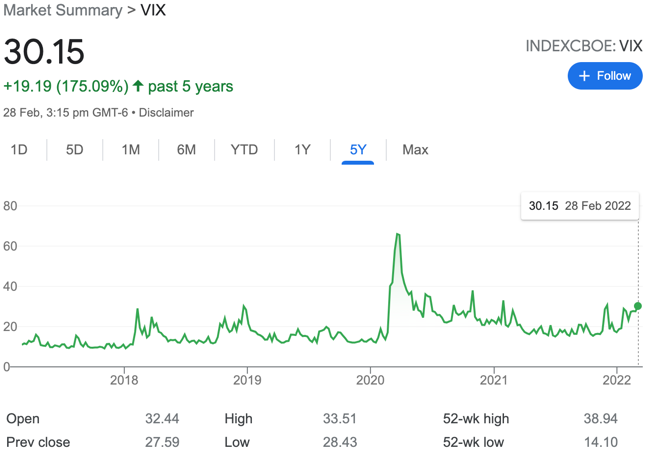Click the 30.15 28 Feb 2022 tooltip
This screenshot has height=453, width=645.
coord(580,206)
